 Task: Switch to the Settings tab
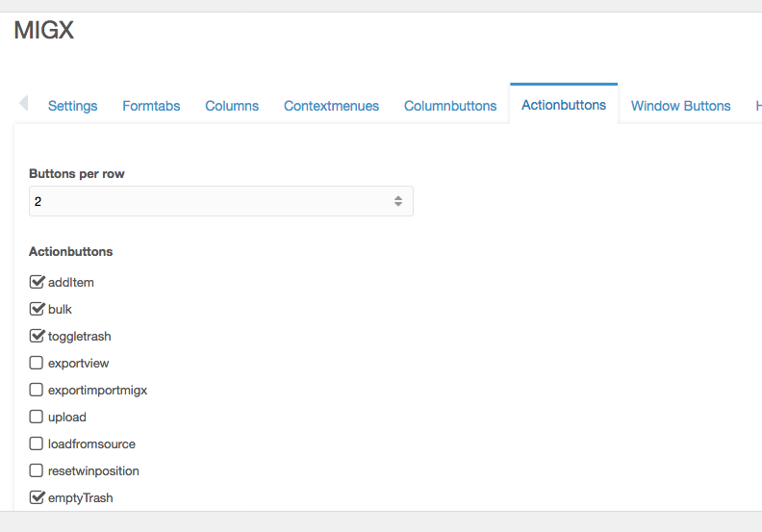[x=72, y=106]
